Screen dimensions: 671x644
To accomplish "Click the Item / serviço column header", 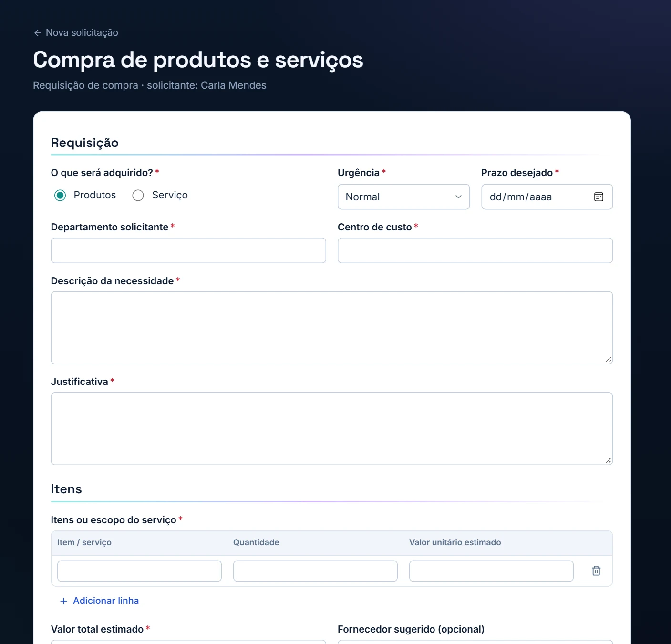I will [84, 542].
